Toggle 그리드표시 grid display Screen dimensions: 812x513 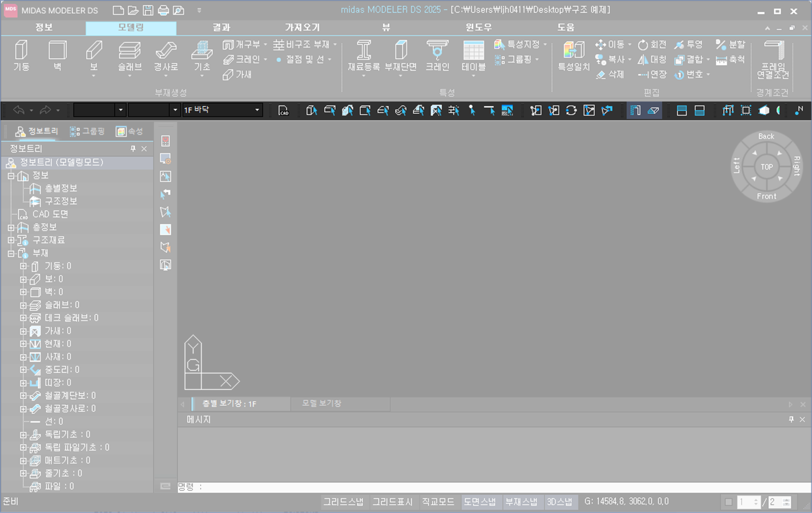(392, 502)
